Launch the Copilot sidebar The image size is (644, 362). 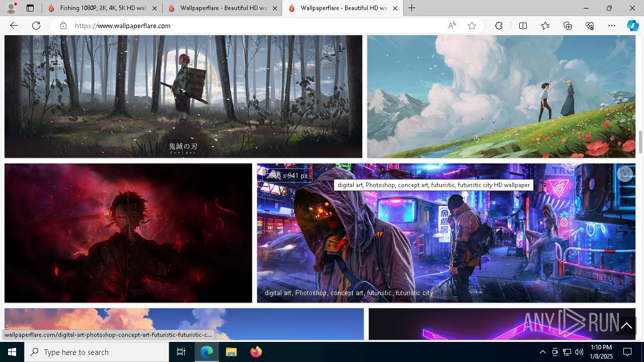632,26
